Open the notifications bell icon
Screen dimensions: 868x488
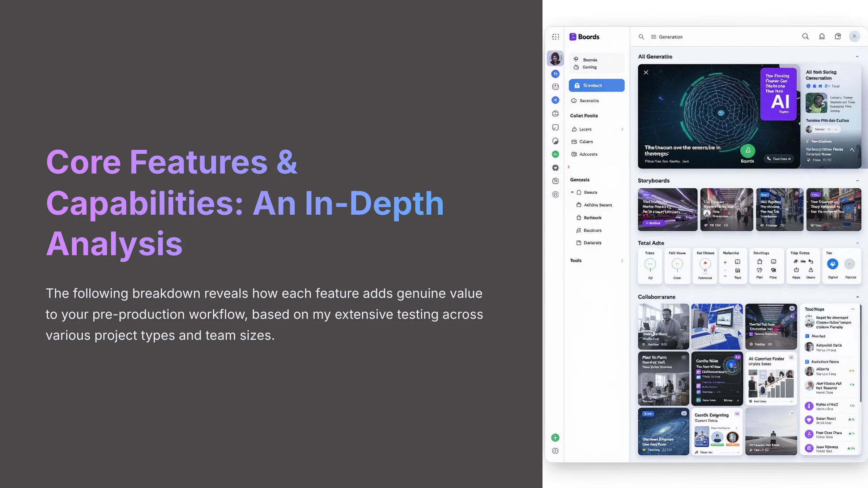(x=822, y=36)
